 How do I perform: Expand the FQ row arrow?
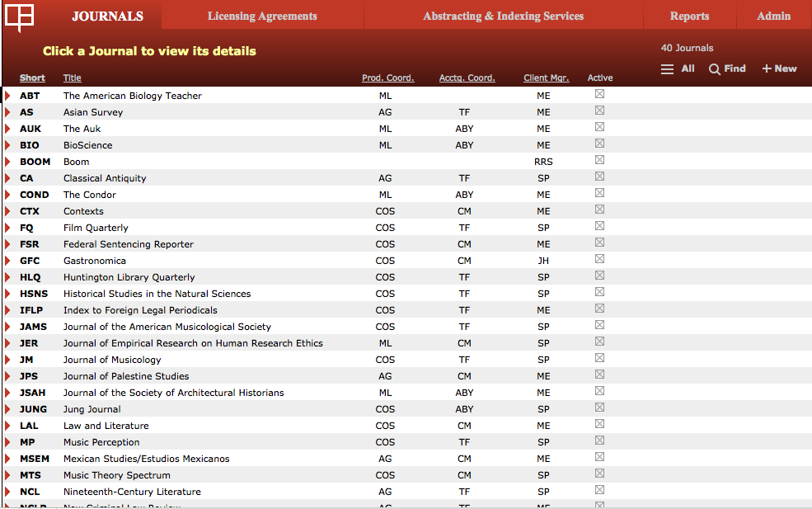7,228
